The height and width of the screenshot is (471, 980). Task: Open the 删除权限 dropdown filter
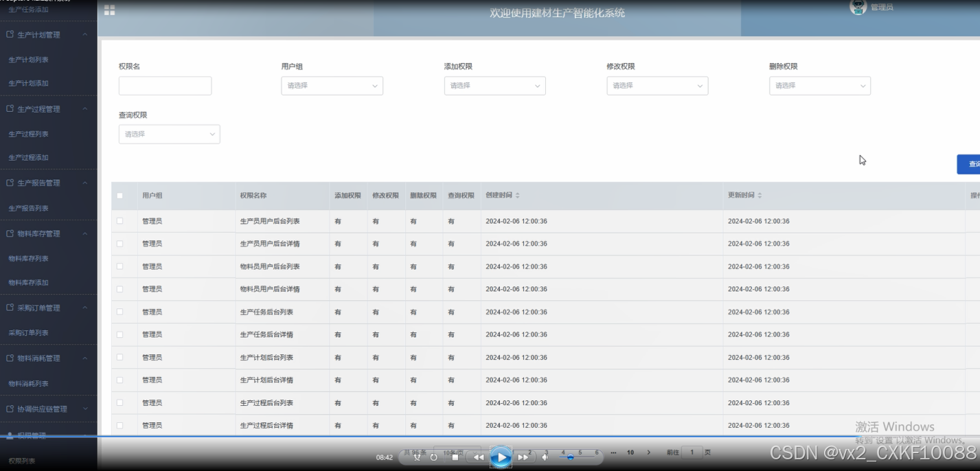point(820,86)
